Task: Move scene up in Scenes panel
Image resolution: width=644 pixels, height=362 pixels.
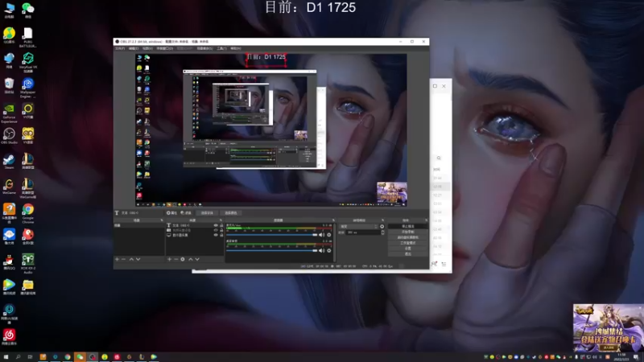Action: 131,259
